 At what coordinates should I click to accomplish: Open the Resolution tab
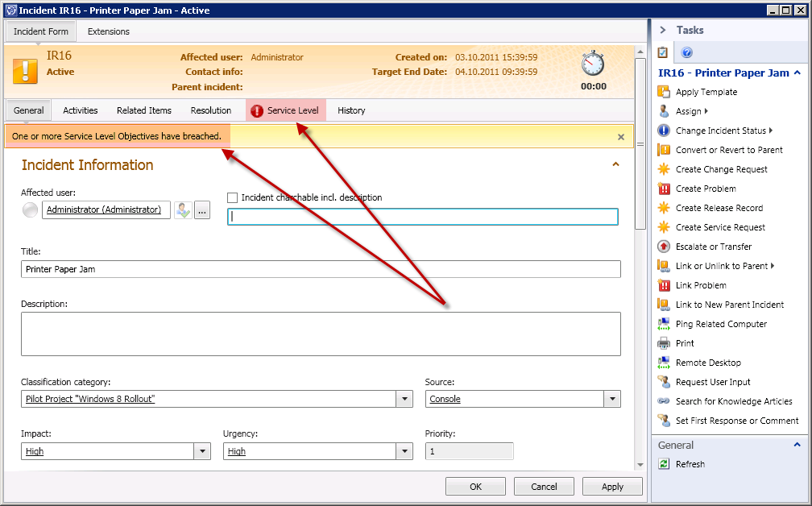tap(210, 110)
